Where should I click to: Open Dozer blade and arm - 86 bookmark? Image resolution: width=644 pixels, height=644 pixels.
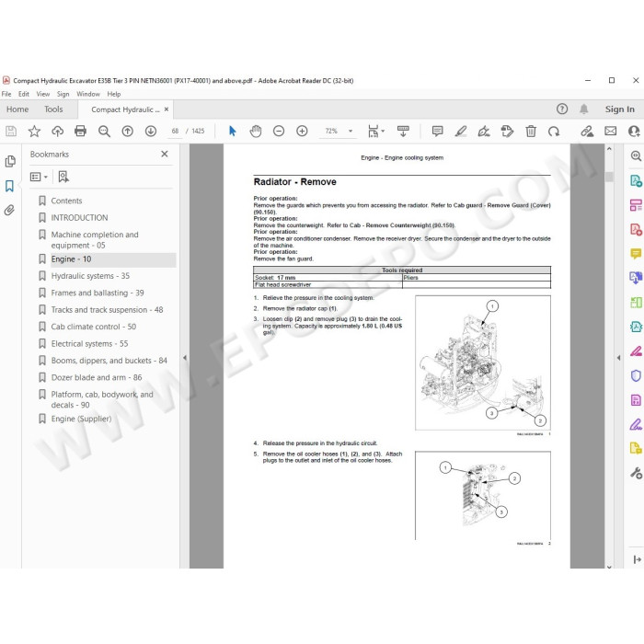(x=97, y=377)
